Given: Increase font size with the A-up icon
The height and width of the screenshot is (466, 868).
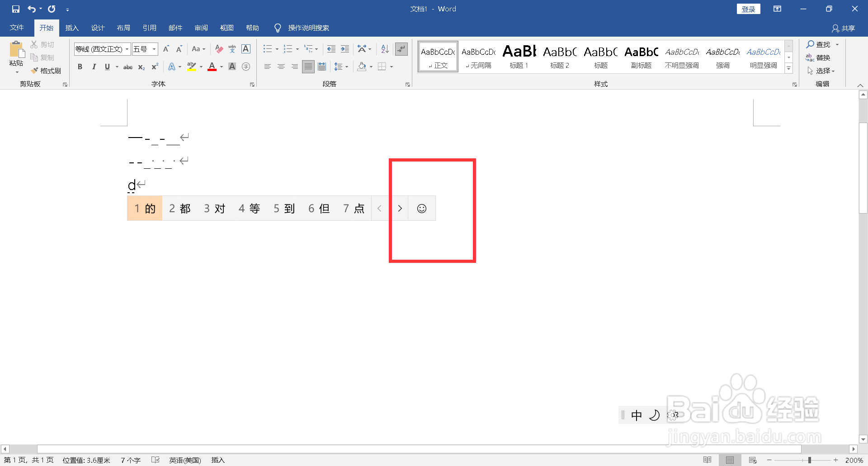Looking at the screenshot, I should click(x=166, y=49).
